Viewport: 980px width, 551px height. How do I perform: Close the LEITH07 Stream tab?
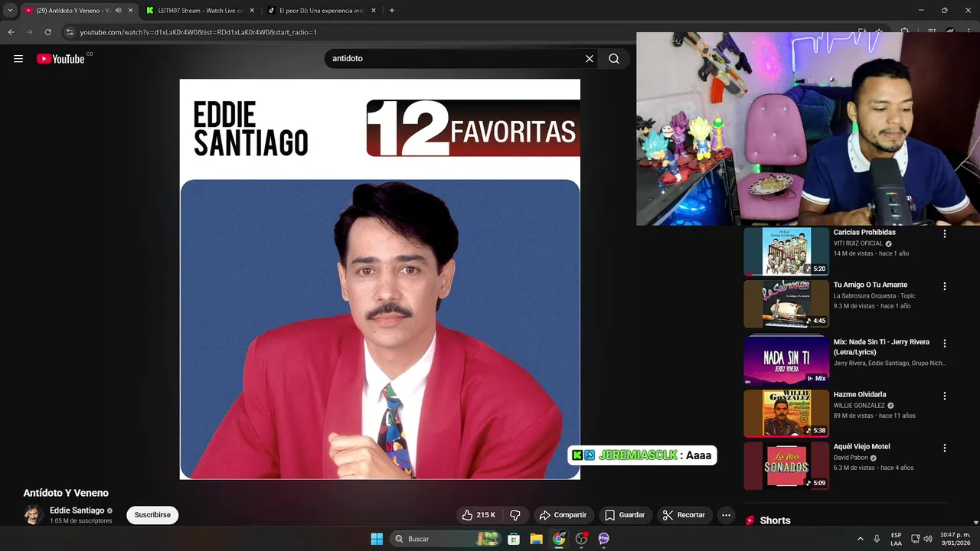(x=252, y=11)
